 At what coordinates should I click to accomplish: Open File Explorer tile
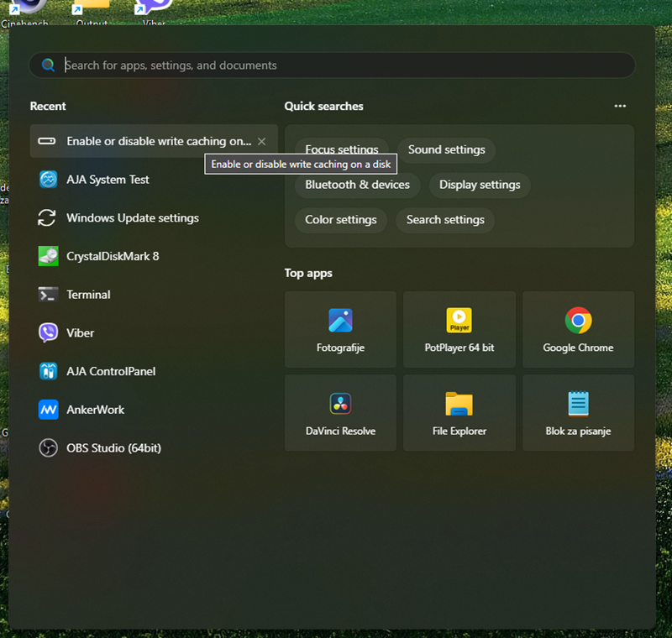(459, 413)
